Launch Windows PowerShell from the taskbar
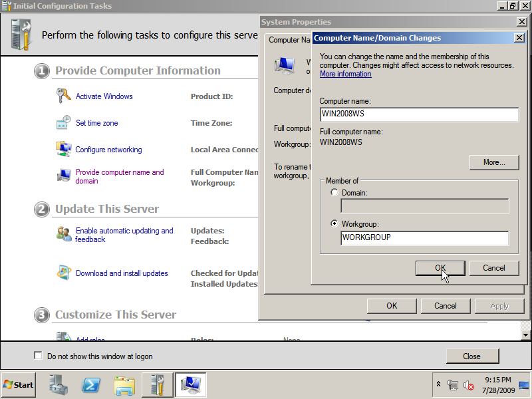 pos(92,385)
